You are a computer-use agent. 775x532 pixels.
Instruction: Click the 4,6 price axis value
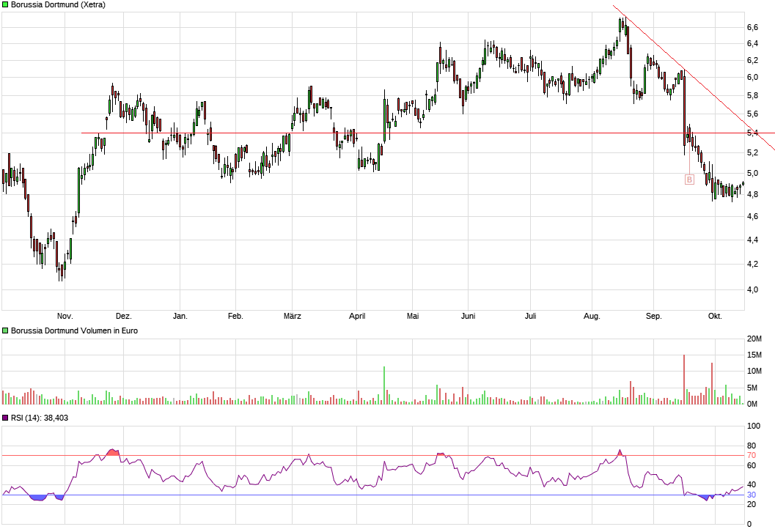tap(752, 217)
